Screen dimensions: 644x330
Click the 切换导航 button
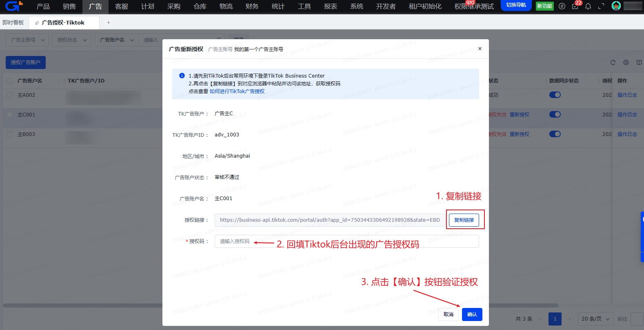[x=516, y=5]
